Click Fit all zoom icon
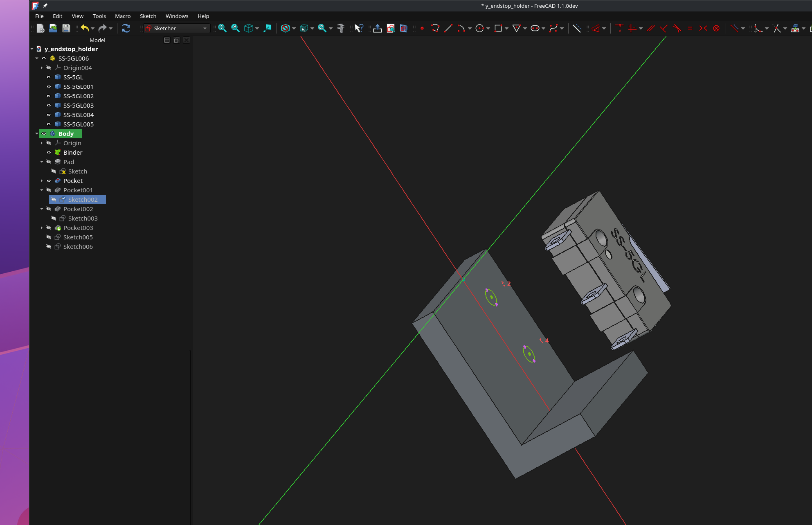 [x=222, y=28]
